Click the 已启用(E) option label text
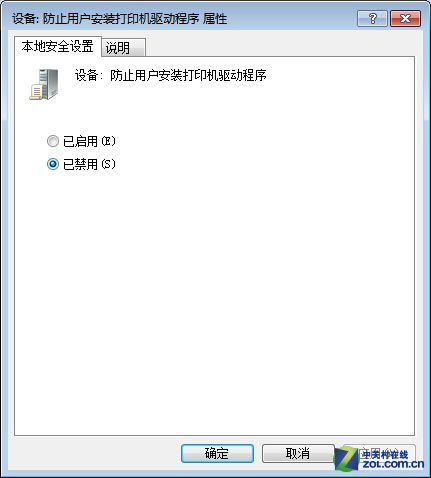431x478 pixels. coord(89,141)
